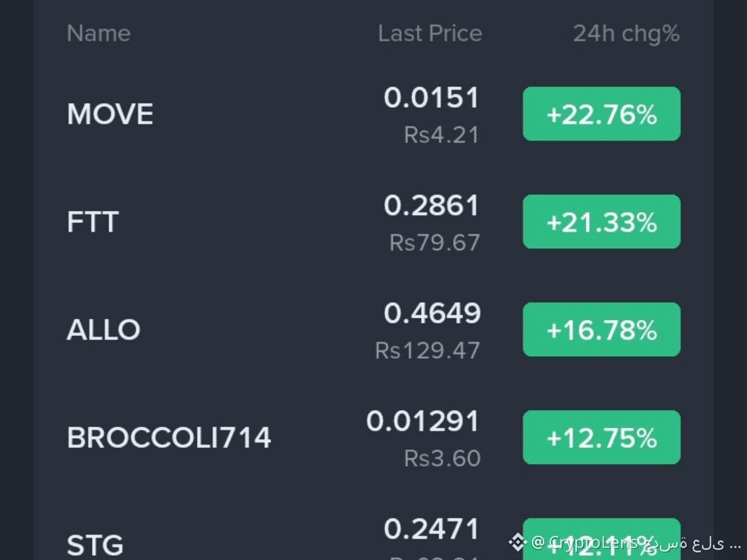The width and height of the screenshot is (747, 560).
Task: Sort by the Last Price column header
Action: pos(430,33)
